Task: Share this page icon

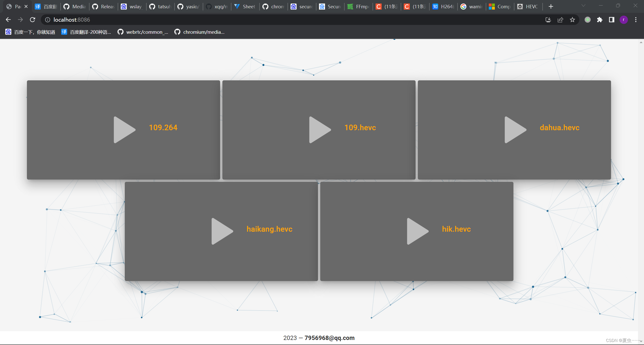Action: (x=560, y=20)
